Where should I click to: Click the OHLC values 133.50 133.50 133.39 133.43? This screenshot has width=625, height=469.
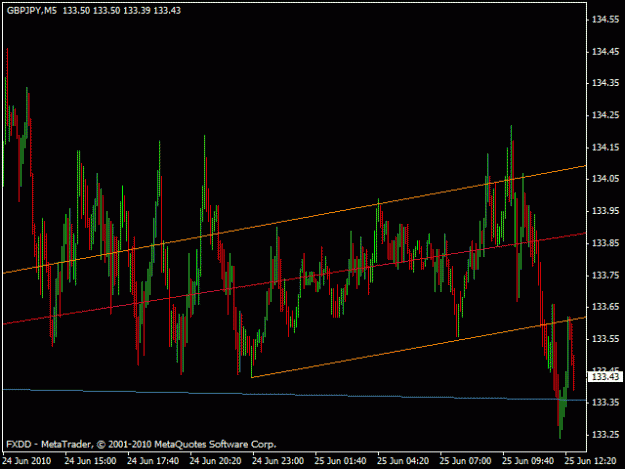coord(122,11)
